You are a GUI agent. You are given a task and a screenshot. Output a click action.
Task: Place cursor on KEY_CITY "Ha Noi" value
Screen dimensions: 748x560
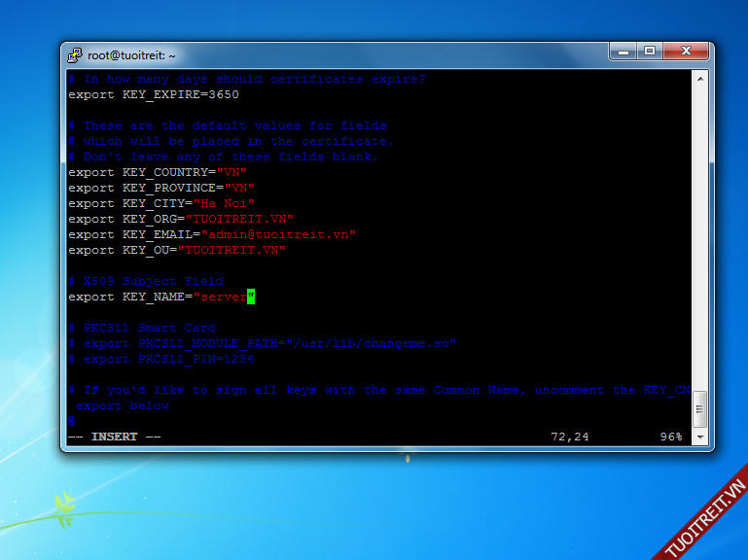[x=224, y=203]
